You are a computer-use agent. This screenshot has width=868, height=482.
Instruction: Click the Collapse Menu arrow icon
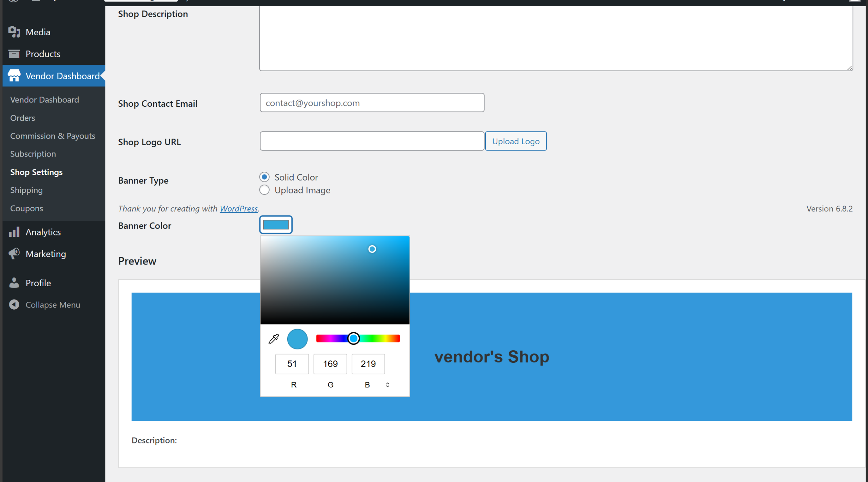coord(14,305)
